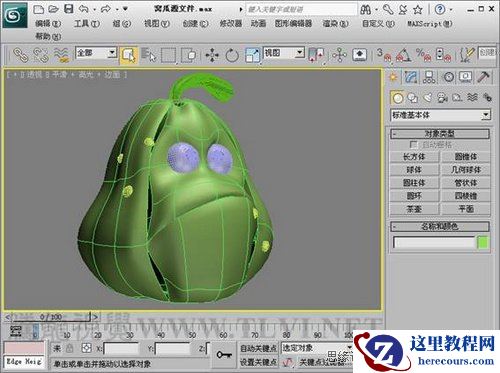Toggle the 3D Snaps button

383,55
